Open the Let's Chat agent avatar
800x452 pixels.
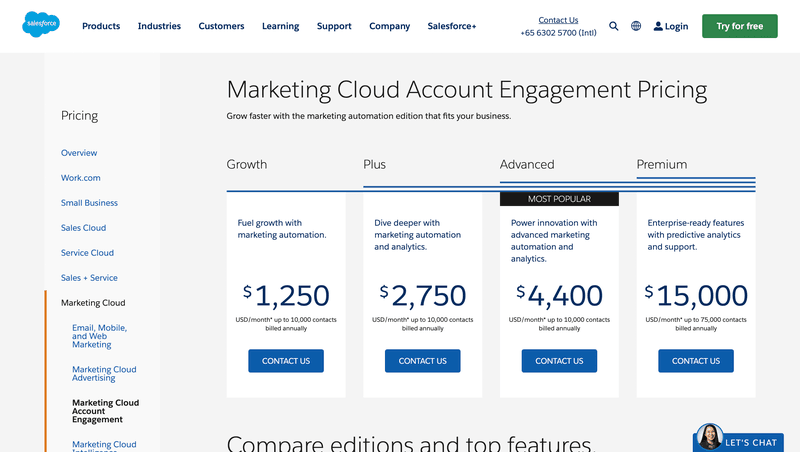(710, 437)
